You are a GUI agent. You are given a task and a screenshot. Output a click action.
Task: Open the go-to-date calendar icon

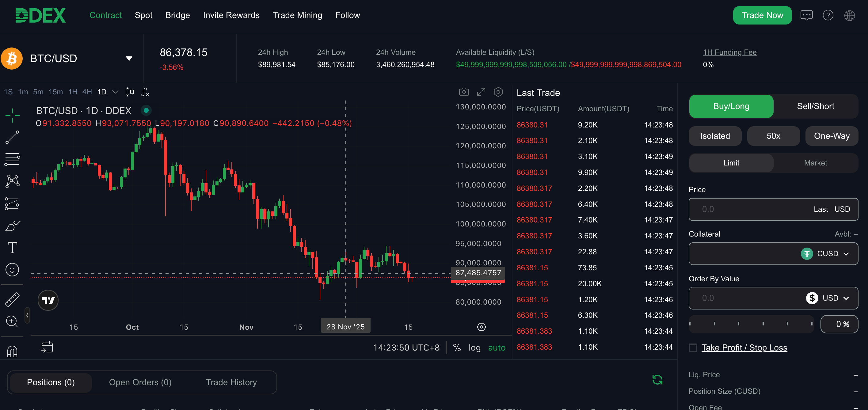click(x=47, y=347)
